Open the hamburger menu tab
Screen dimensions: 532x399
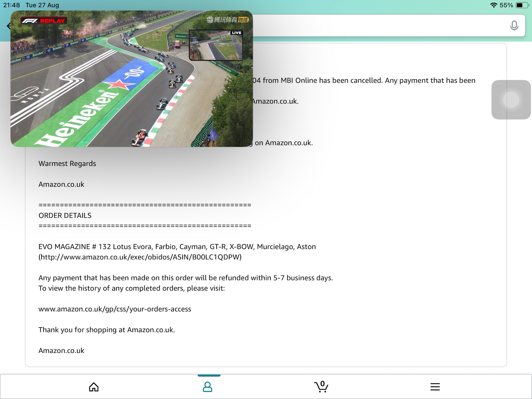click(x=435, y=387)
